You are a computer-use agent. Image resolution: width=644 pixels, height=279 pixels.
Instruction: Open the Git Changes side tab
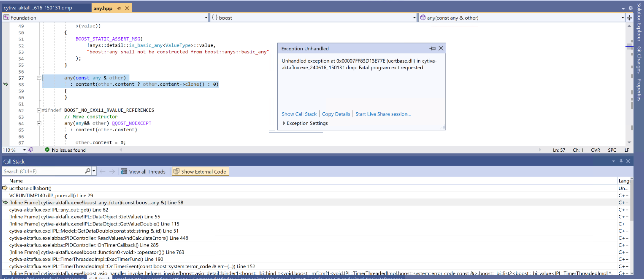pyautogui.click(x=639, y=60)
